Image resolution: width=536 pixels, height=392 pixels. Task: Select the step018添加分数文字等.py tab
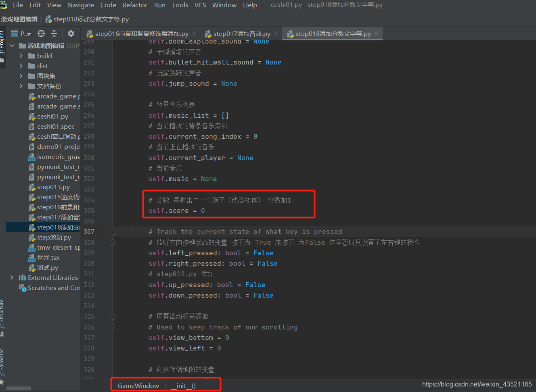(333, 34)
